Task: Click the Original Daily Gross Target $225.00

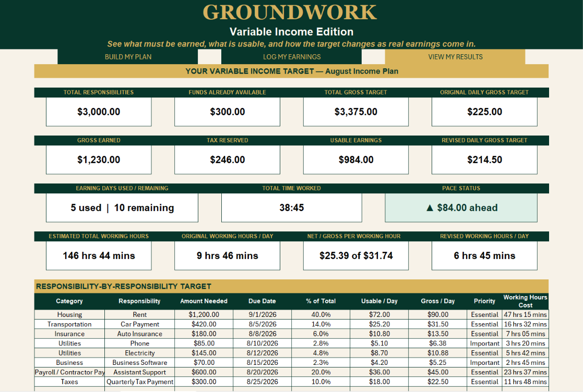Action: click(x=484, y=112)
